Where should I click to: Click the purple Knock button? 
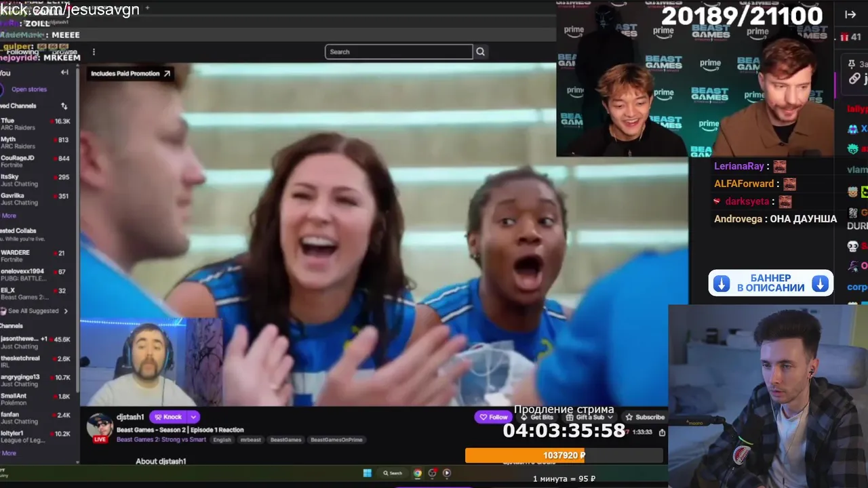(x=168, y=417)
